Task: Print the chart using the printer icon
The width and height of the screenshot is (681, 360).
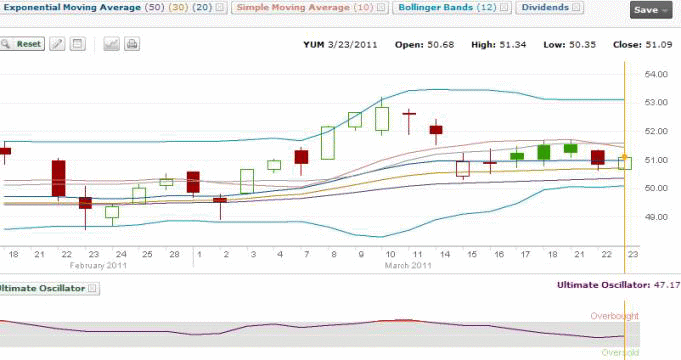Action: pyautogui.click(x=132, y=44)
